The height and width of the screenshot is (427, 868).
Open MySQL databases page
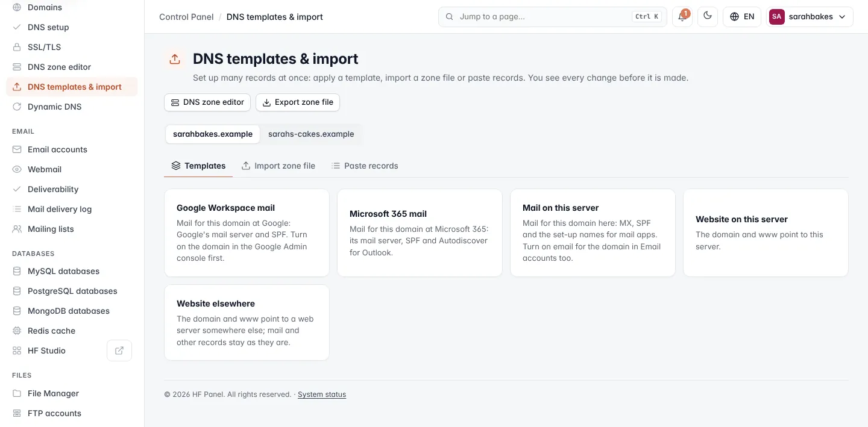click(x=72, y=271)
